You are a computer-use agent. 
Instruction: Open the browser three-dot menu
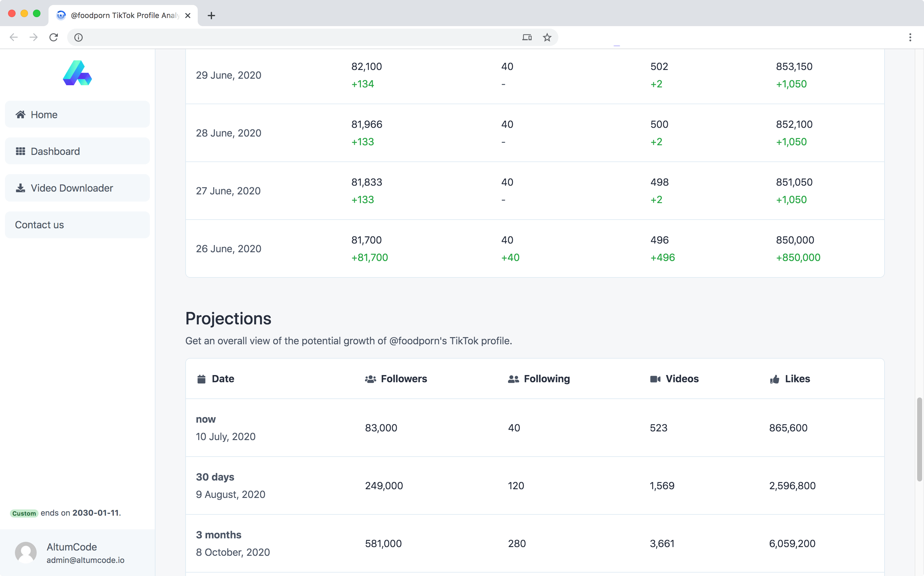click(x=910, y=37)
